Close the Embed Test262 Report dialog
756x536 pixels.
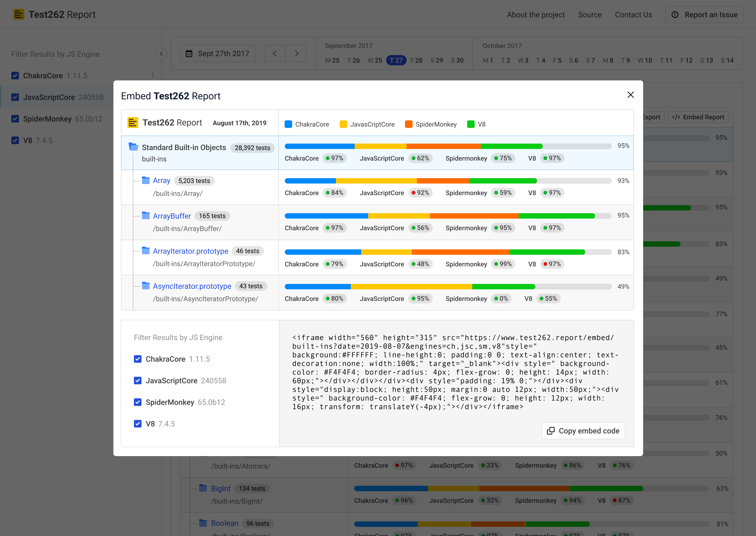(x=630, y=95)
